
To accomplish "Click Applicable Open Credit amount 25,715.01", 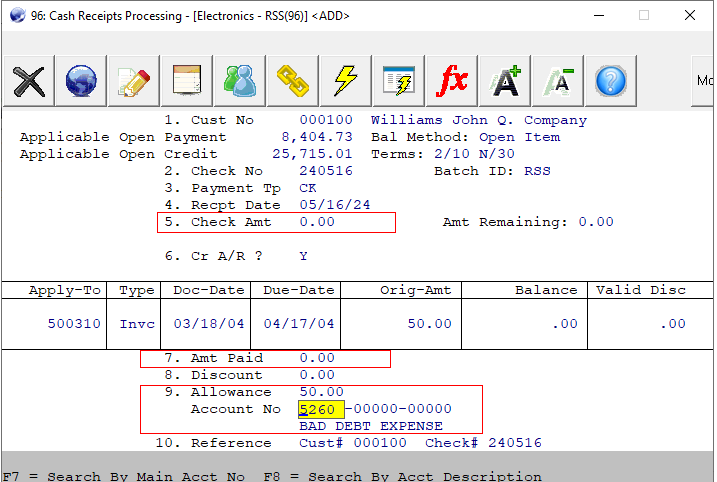I will pos(312,154).
